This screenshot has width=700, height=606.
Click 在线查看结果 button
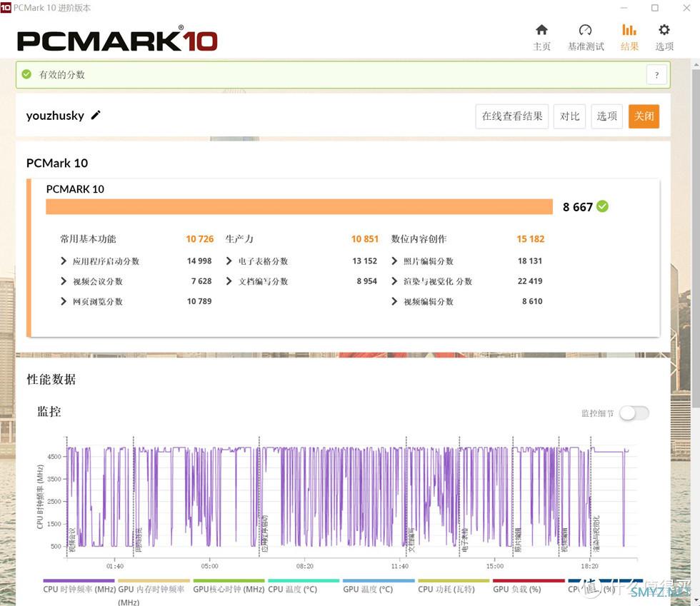coord(511,116)
